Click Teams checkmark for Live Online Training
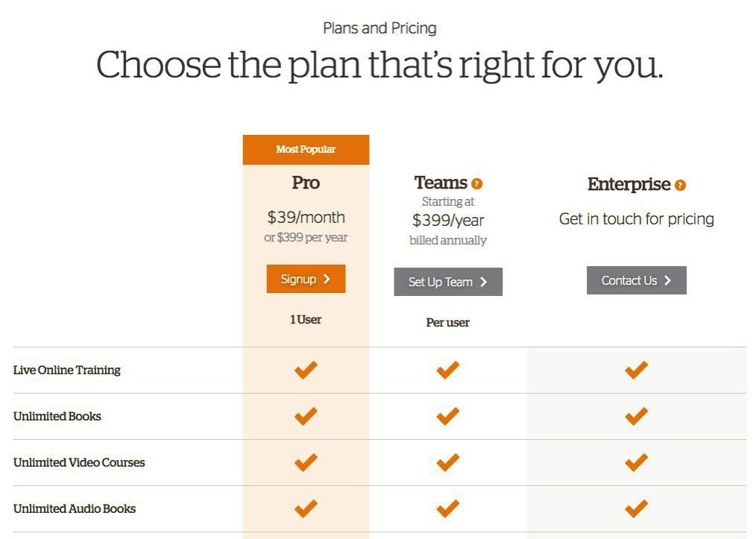This screenshot has height=539, width=756. pos(447,370)
